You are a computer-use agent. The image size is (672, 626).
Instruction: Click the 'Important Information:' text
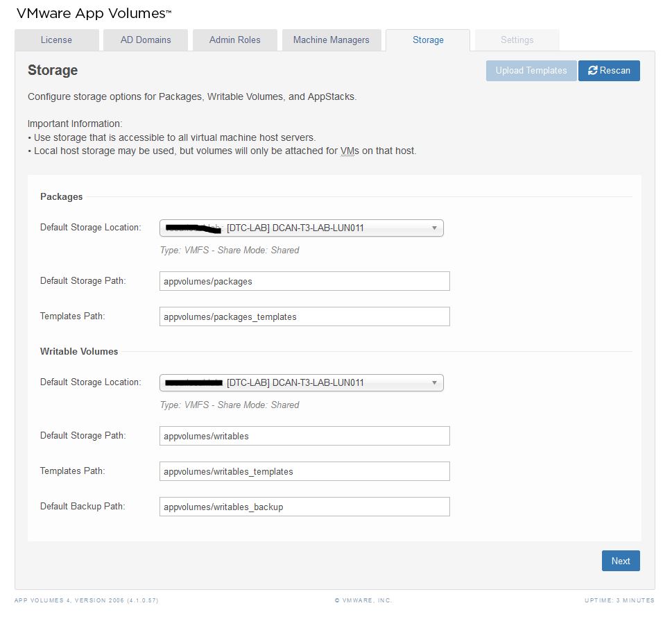tap(75, 124)
